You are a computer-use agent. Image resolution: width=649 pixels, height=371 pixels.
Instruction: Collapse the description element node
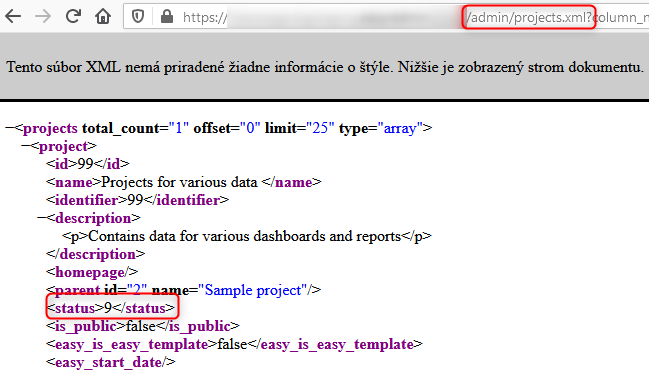(x=42, y=218)
